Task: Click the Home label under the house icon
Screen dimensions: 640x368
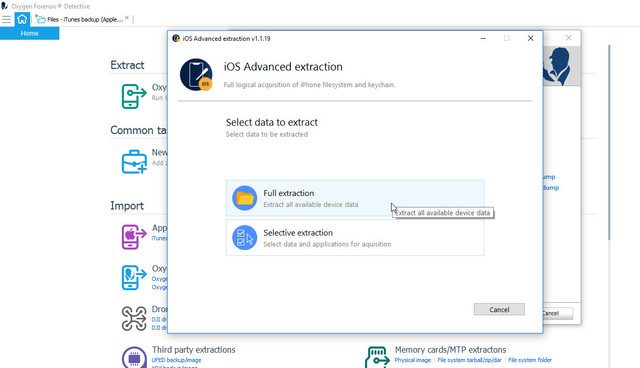Action: [x=29, y=33]
